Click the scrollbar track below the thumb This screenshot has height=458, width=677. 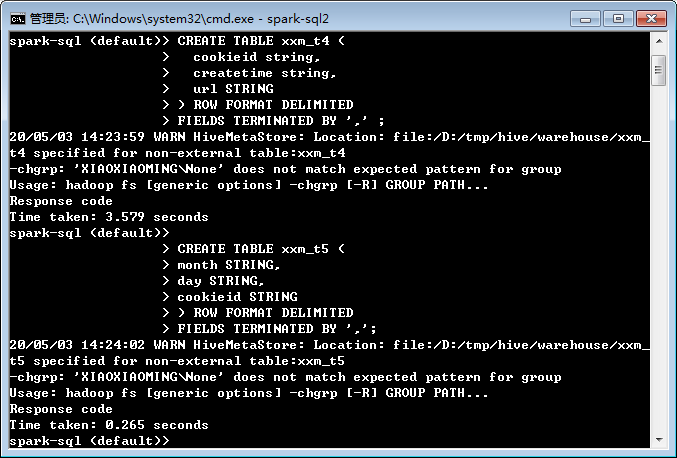659,259
